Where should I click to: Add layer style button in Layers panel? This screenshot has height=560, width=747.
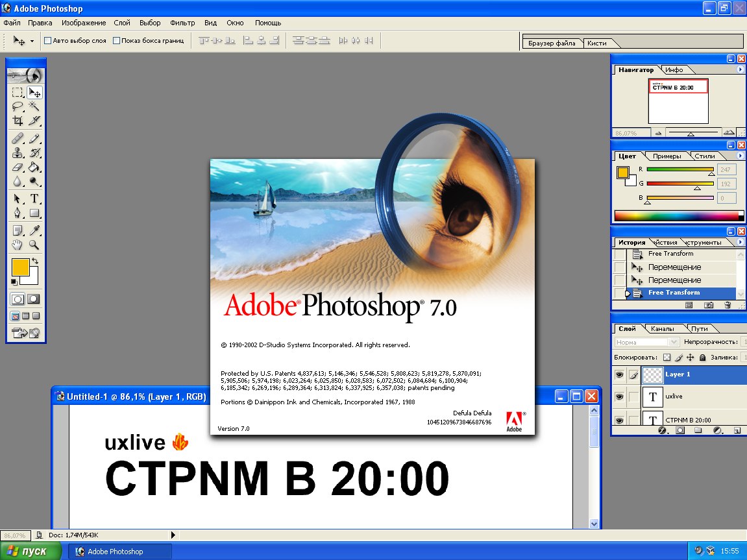[662, 430]
